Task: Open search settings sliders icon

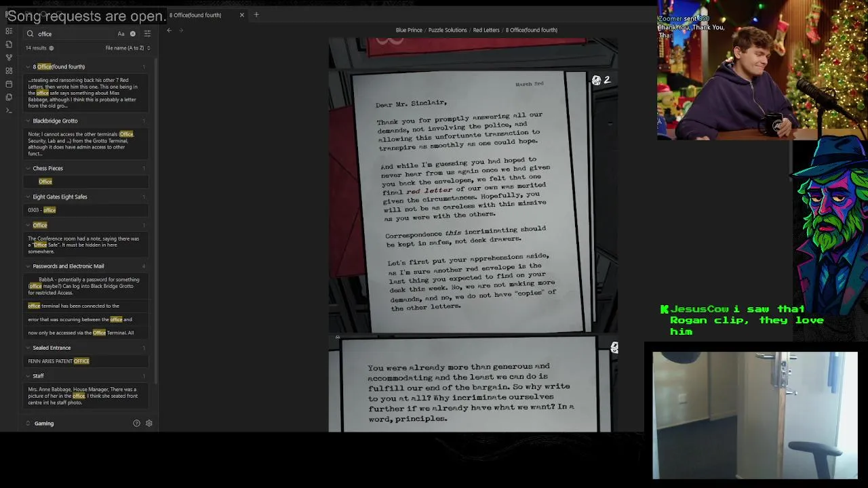Action: (x=147, y=34)
